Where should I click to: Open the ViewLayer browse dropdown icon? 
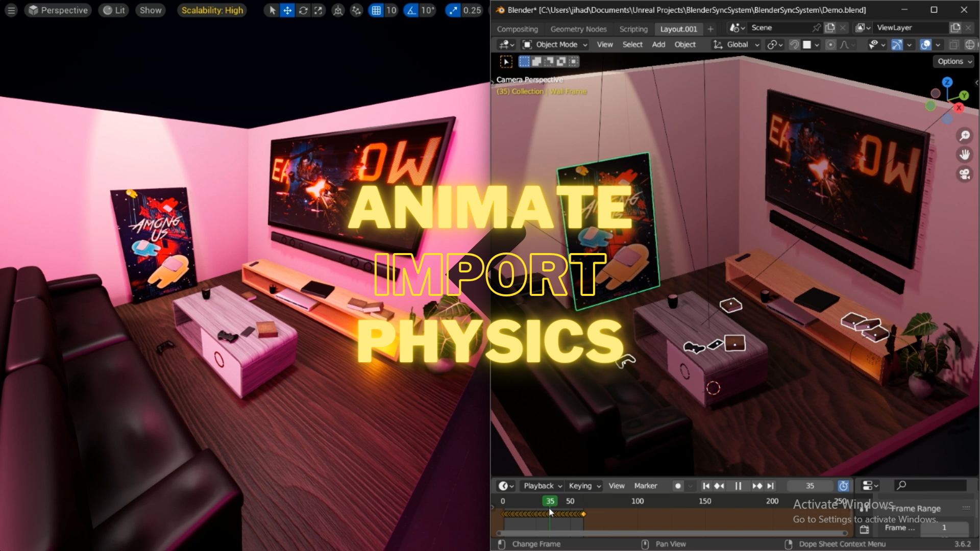863,28
